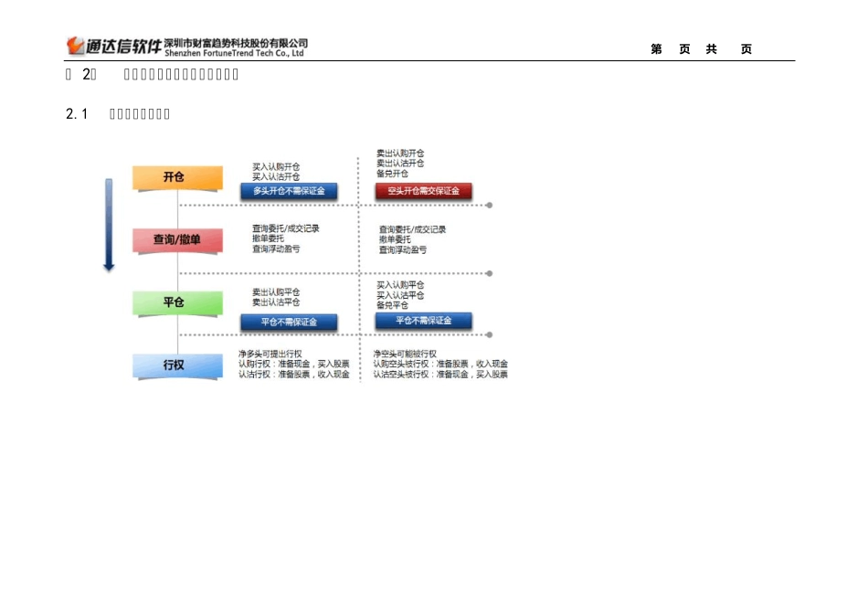
Task: Select the orange 开仓 stage box
Action: pyautogui.click(x=177, y=178)
